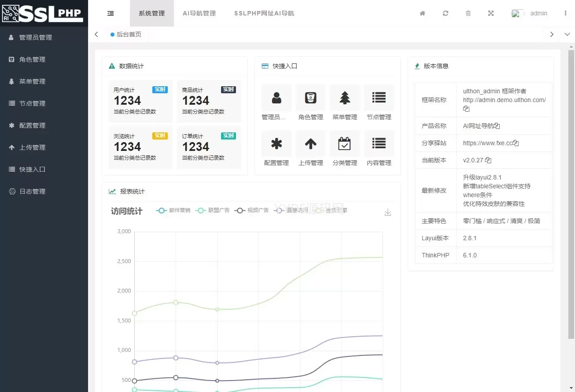Click the download icon on the chart
Viewport: 575px width, 392px height.
click(x=388, y=212)
